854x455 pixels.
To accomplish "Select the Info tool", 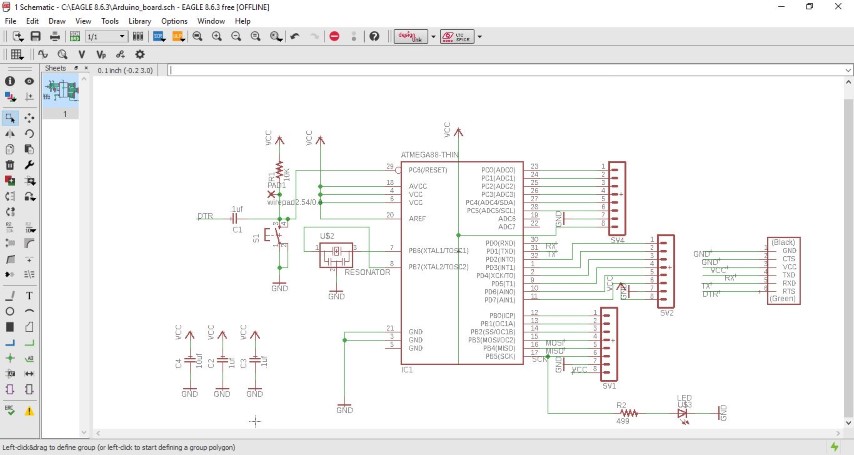I will 10,81.
